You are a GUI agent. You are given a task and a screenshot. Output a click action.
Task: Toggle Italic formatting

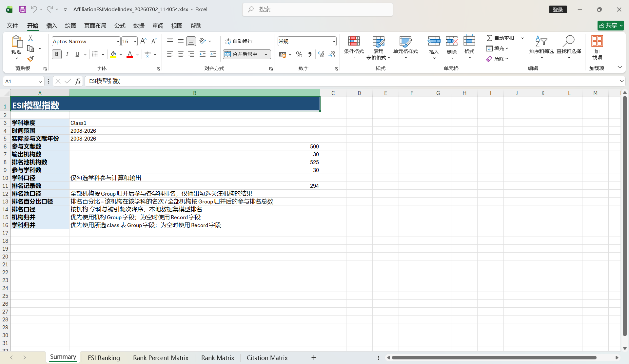point(67,54)
